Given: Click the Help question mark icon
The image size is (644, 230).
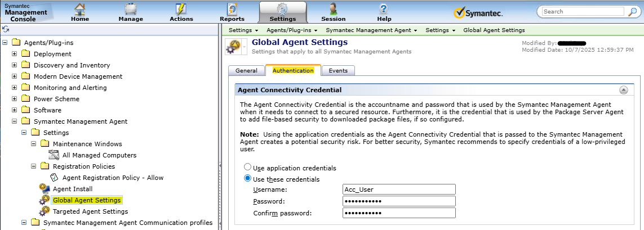Looking at the screenshot, I should pos(384,9).
